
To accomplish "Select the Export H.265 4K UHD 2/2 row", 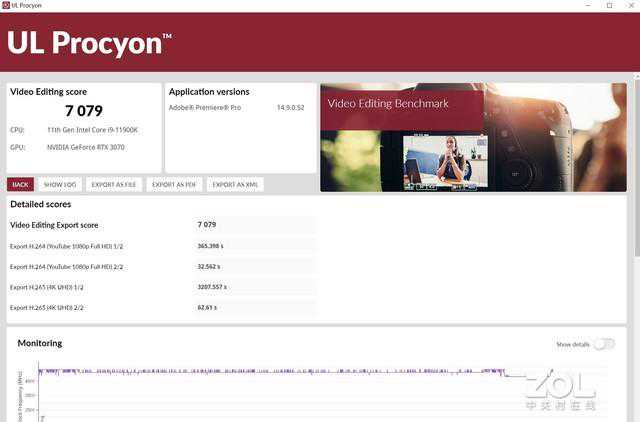I will 160,307.
